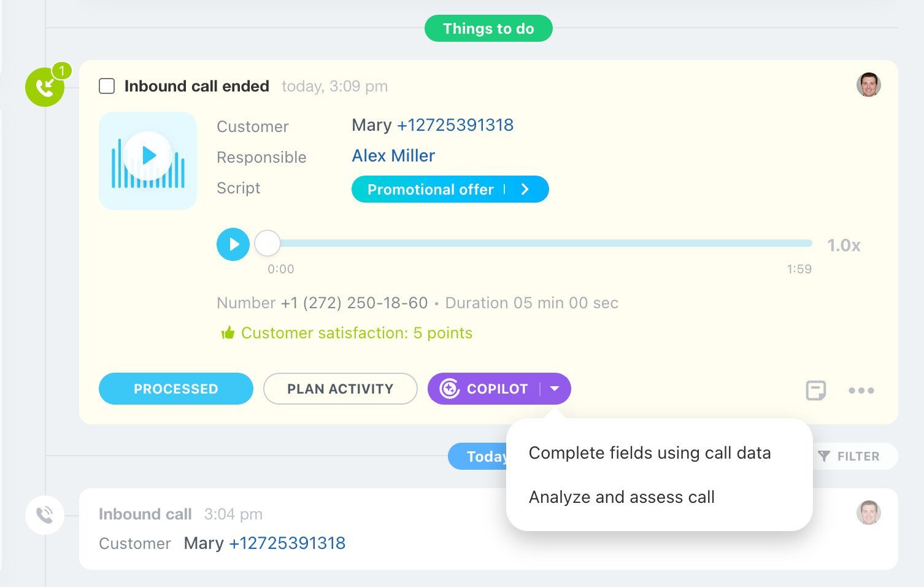
Task: Tick the Inbound call ended checkbox
Action: coord(107,86)
